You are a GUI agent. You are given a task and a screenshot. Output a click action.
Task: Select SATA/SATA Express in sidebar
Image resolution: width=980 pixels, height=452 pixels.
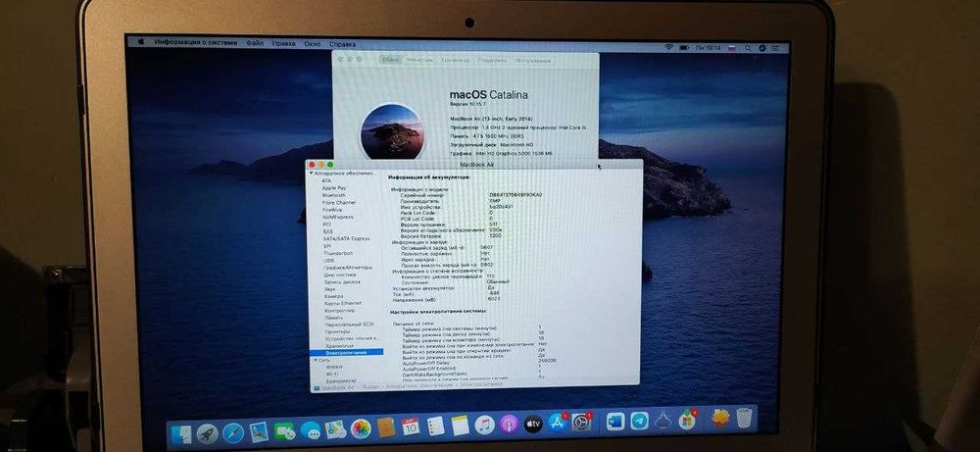[347, 239]
